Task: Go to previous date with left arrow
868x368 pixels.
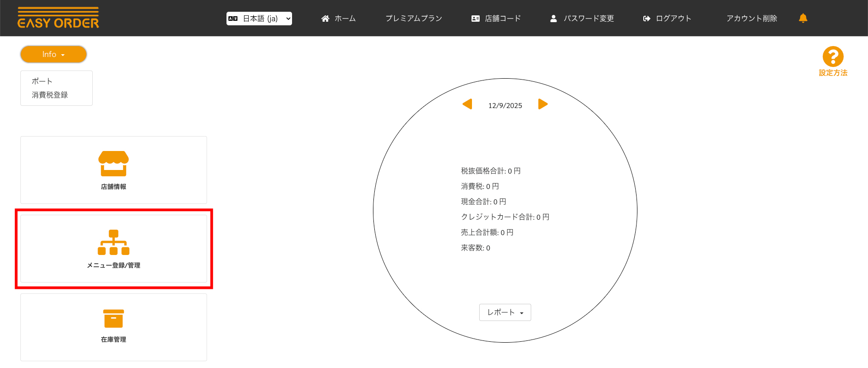Action: [467, 104]
